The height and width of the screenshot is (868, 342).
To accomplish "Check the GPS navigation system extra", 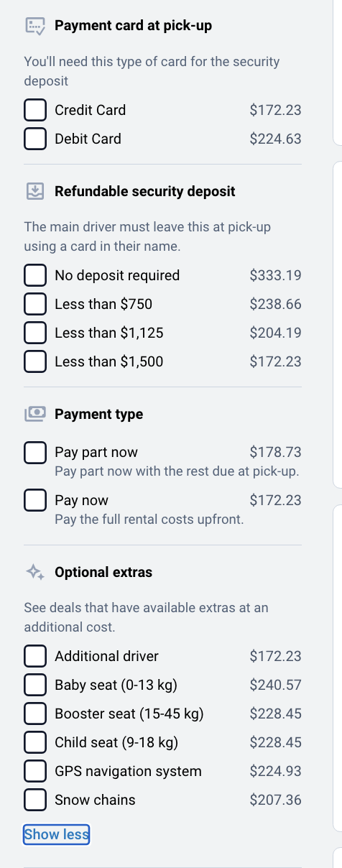I will [x=35, y=771].
